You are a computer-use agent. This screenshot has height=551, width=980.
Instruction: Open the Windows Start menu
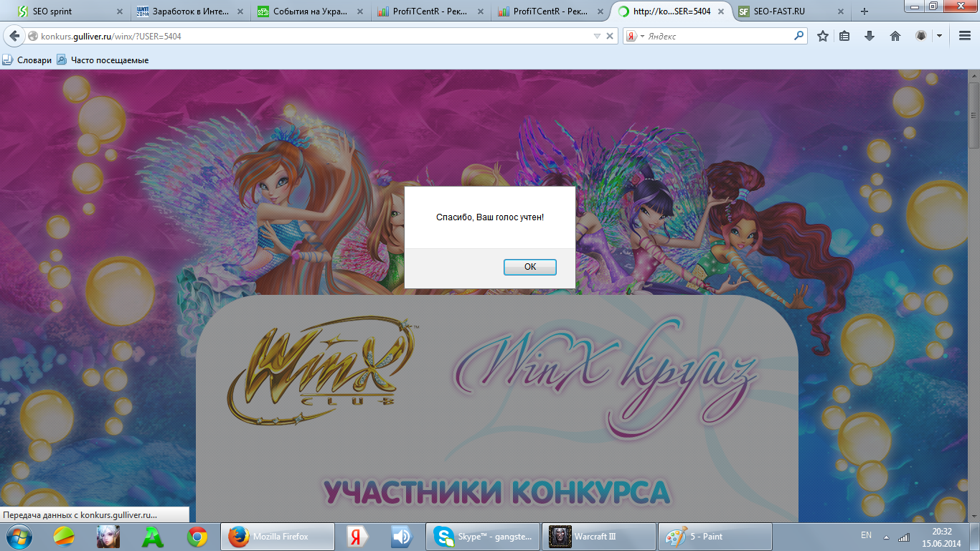tap(18, 537)
